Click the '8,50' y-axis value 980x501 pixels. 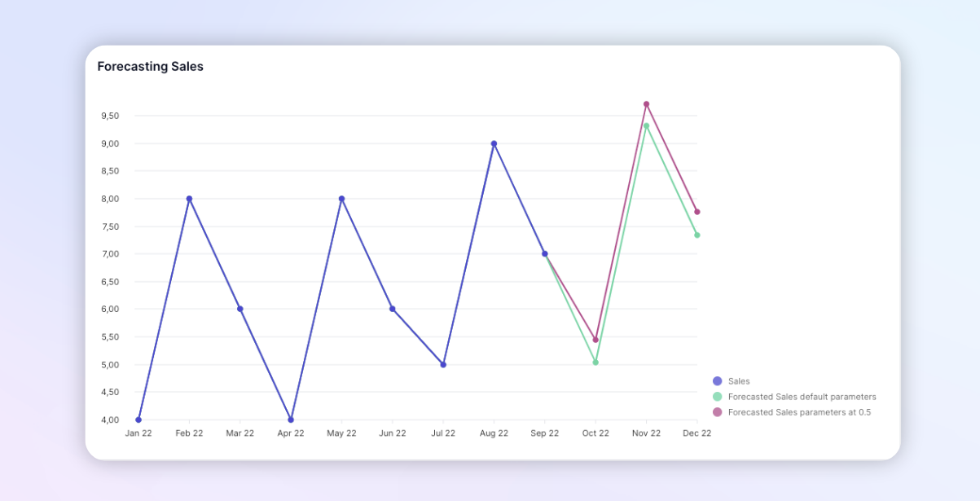[110, 171]
